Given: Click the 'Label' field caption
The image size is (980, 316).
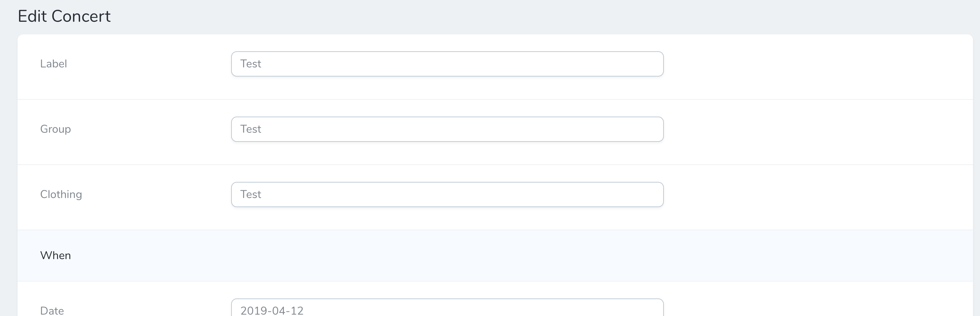Looking at the screenshot, I should (53, 64).
